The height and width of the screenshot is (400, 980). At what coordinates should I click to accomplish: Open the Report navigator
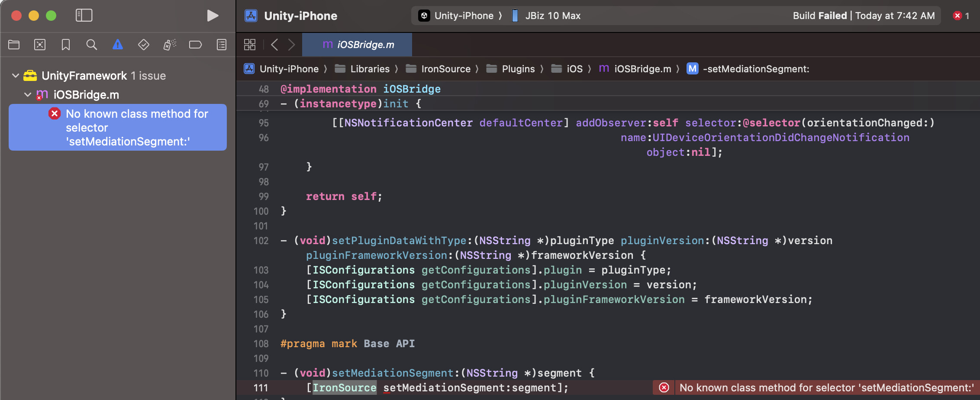click(x=221, y=45)
